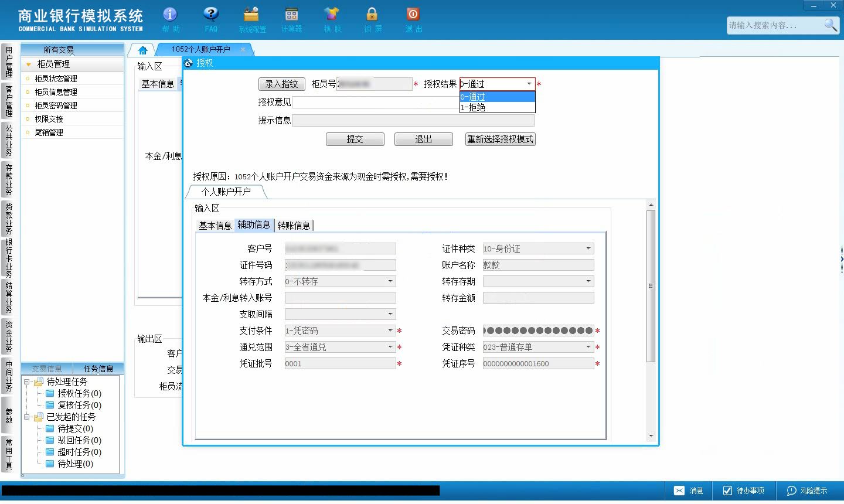The image size is (844, 504).
Task: Click the search content input box
Action: coord(774,25)
